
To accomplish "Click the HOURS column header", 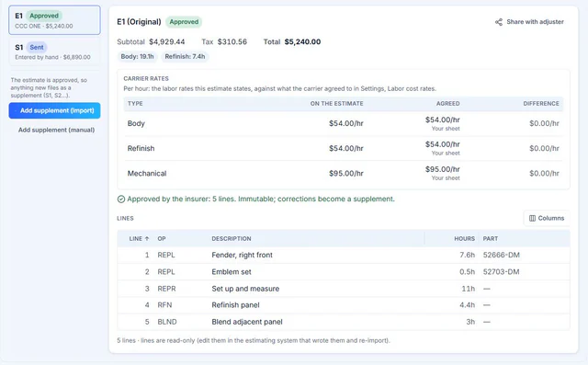I will [x=465, y=238].
